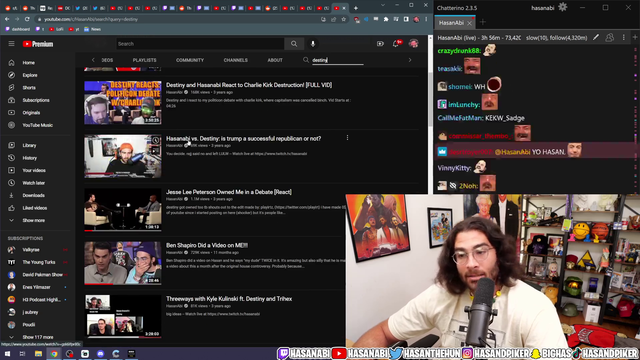Screen dimensions: 640x360
Task: Open the YouTube hamburger guide menu
Action: (11, 44)
